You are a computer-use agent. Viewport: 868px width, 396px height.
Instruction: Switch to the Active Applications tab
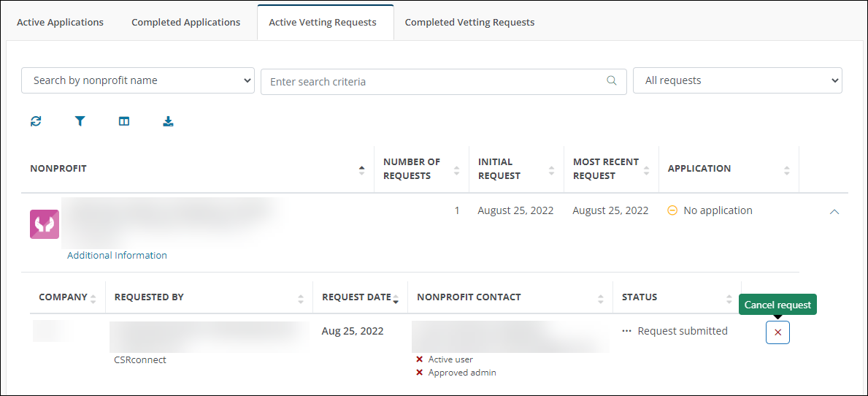click(60, 22)
